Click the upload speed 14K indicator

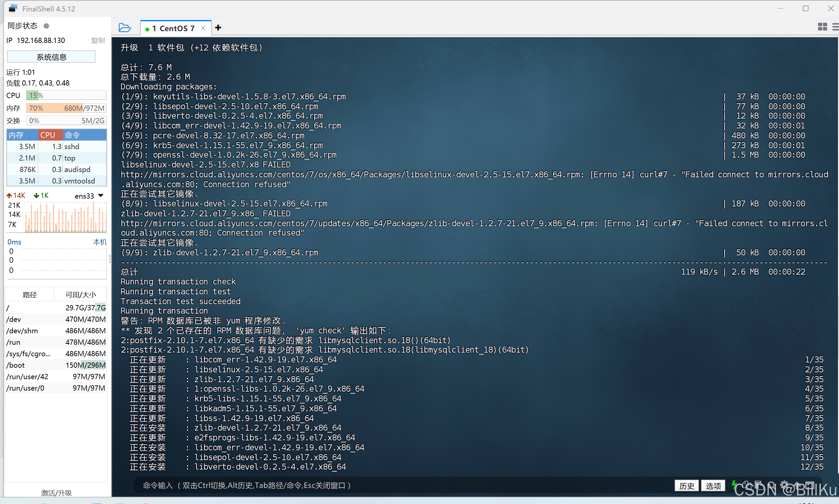click(x=16, y=196)
